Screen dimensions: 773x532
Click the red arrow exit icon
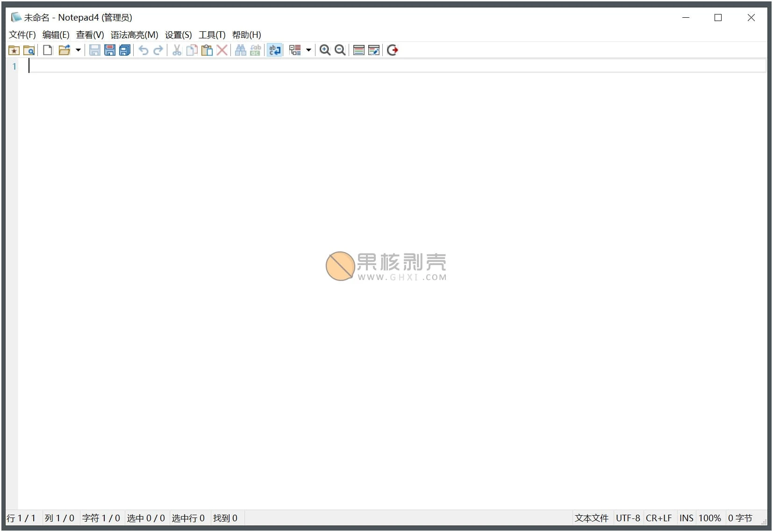393,50
